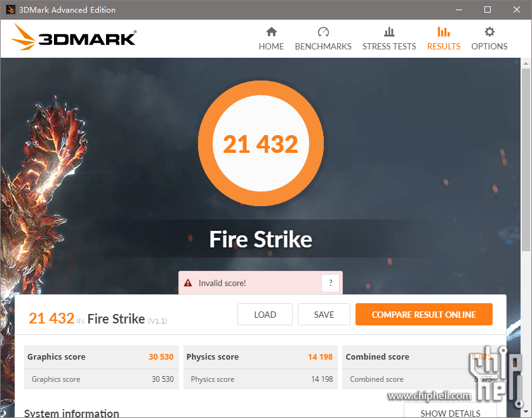Click the 3DMark title bar app icon
This screenshot has width=532, height=418.
11,10
